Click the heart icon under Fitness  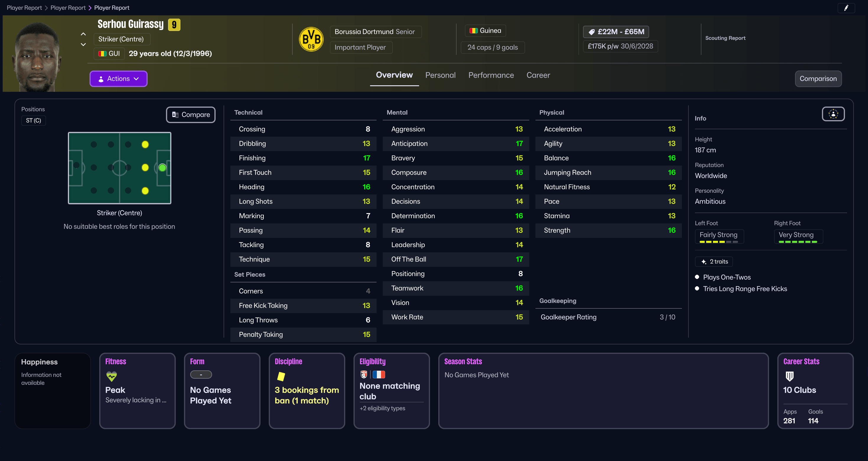coord(111,377)
